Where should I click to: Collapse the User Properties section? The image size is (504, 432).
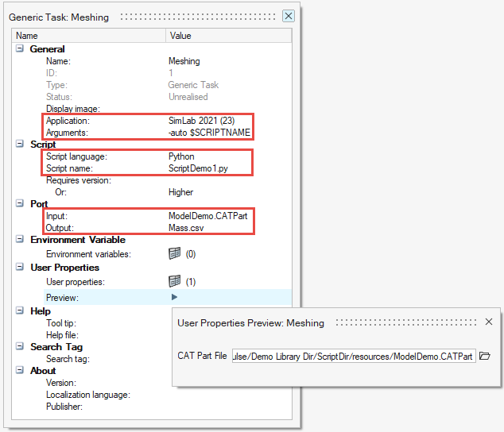[x=20, y=268]
